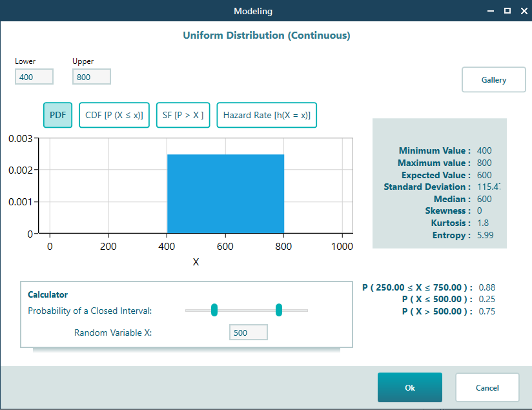Open the distribution Gallery
Viewport: 532px width, 410px height.
tap(493, 80)
